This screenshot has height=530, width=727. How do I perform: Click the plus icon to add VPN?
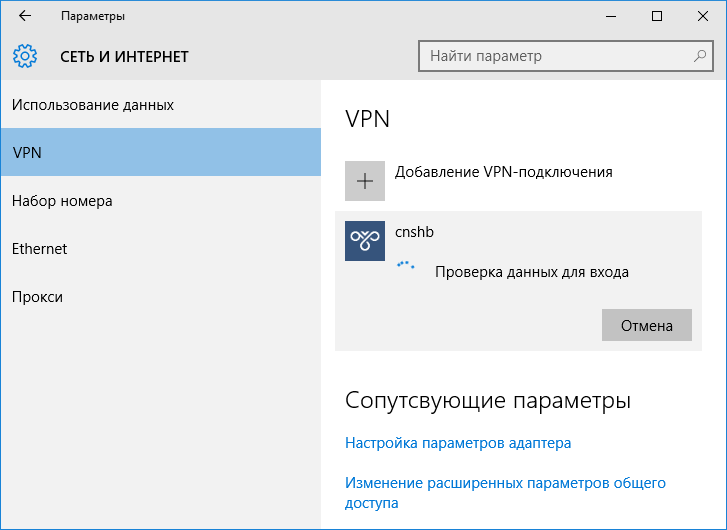click(365, 181)
